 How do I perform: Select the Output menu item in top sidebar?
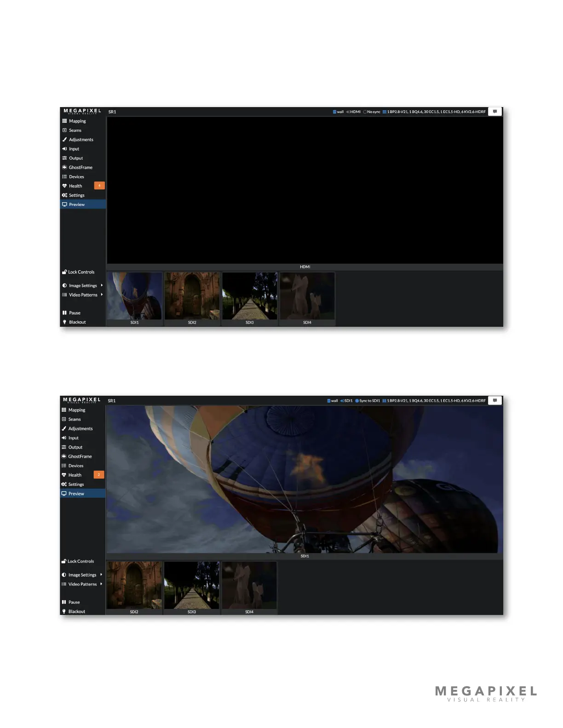coord(76,158)
